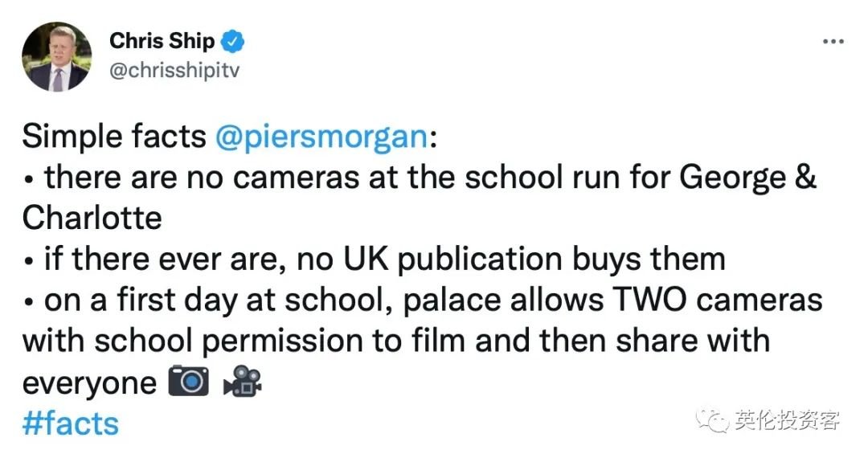The height and width of the screenshot is (458, 868).
Task: Click the words "Simple facts" in the tweet
Action: [114, 137]
